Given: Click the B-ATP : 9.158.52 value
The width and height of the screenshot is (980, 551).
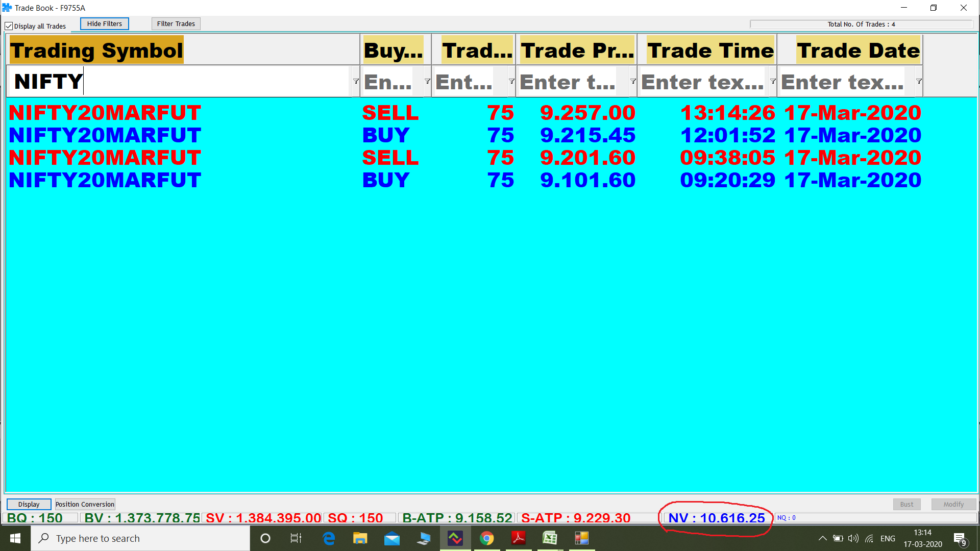Looking at the screenshot, I should click(x=457, y=518).
